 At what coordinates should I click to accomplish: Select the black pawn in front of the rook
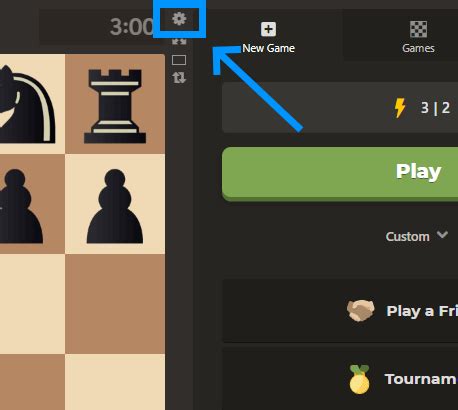115,206
